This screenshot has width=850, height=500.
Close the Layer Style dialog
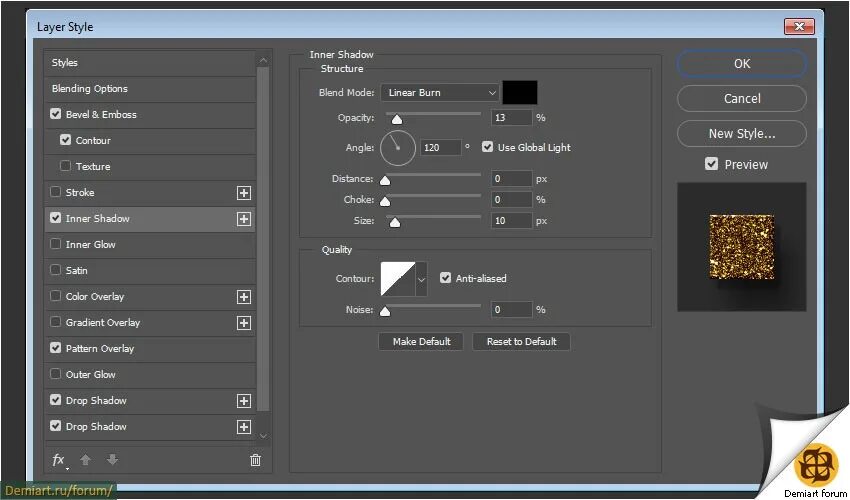click(799, 26)
